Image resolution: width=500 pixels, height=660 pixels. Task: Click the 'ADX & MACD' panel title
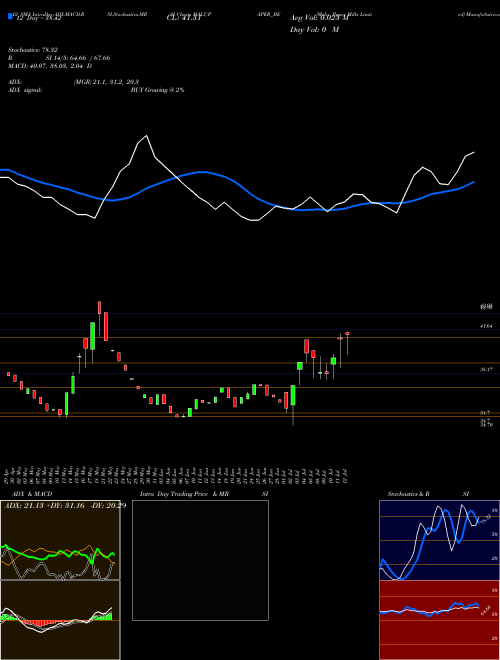(x=32, y=494)
